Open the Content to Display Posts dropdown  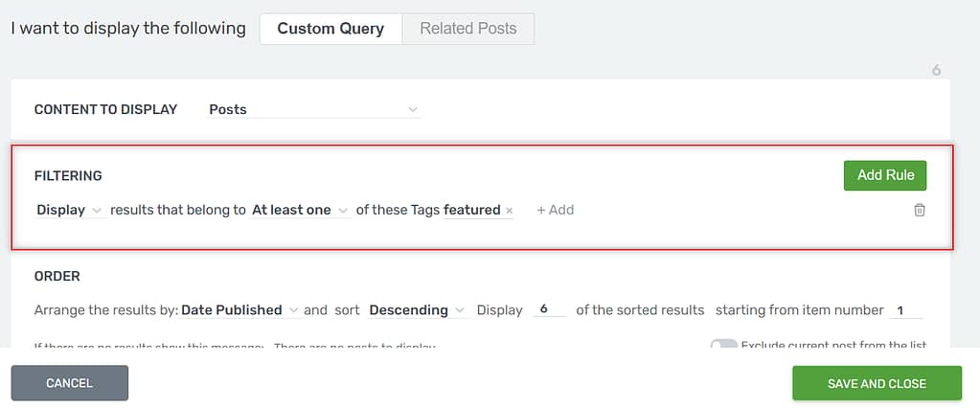[x=314, y=109]
